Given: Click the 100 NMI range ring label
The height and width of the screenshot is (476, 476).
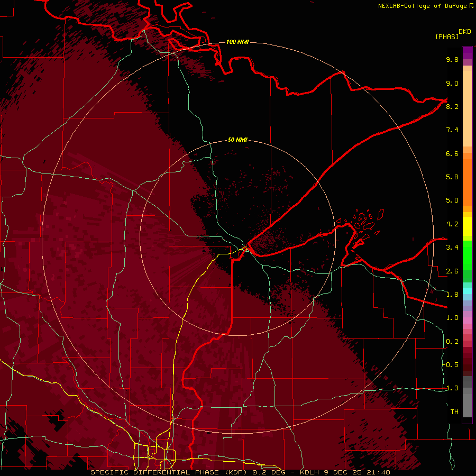Looking at the screenshot, I should pyautogui.click(x=237, y=42).
